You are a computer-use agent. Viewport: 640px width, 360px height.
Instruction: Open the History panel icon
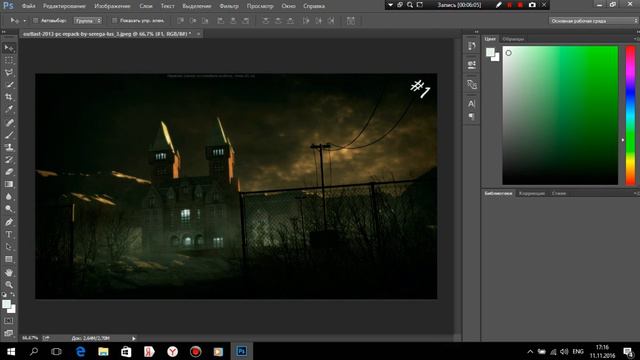pos(471,46)
